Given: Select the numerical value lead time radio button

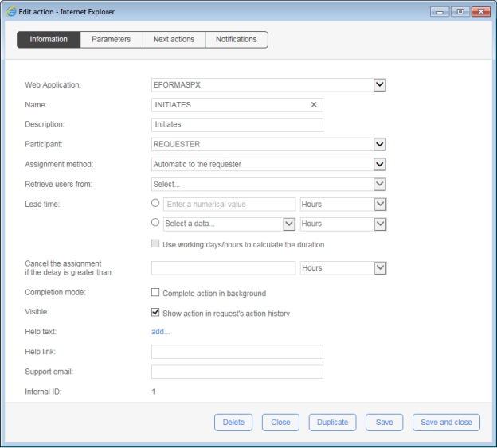Looking at the screenshot, I should tap(156, 205).
